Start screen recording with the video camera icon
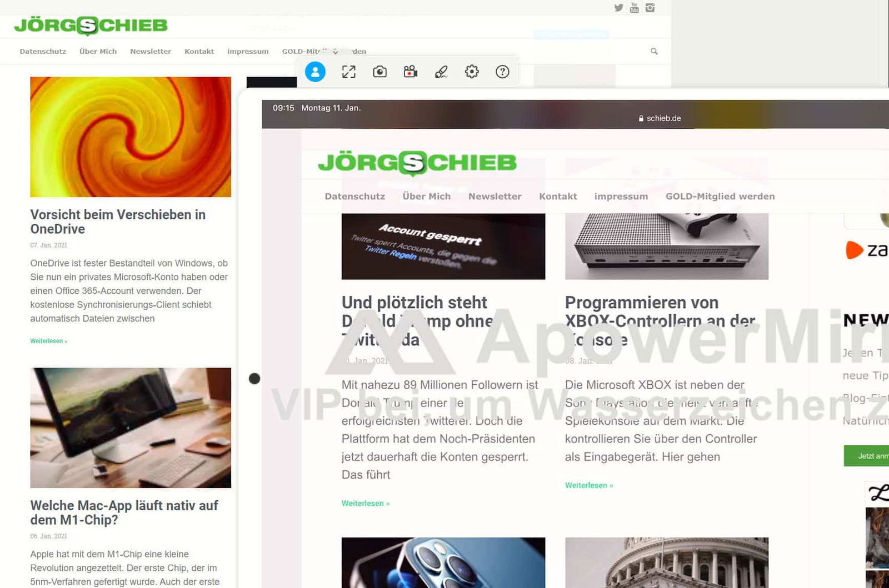 pos(411,72)
